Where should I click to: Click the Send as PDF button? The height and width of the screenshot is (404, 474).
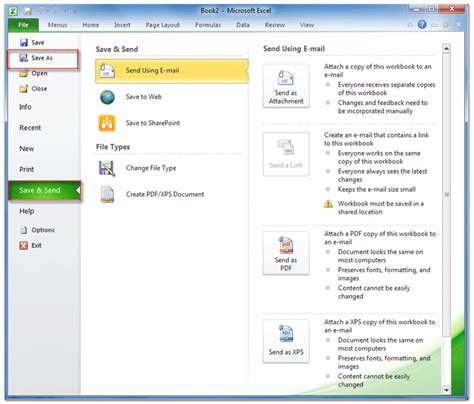286,253
